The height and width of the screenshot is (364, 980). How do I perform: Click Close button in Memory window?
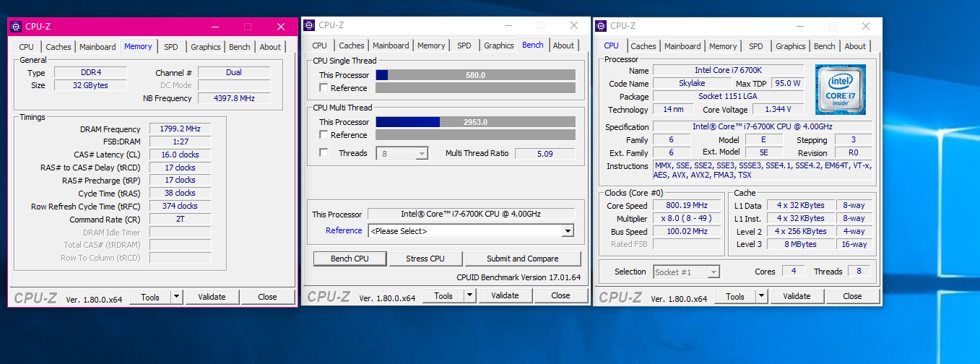267,297
